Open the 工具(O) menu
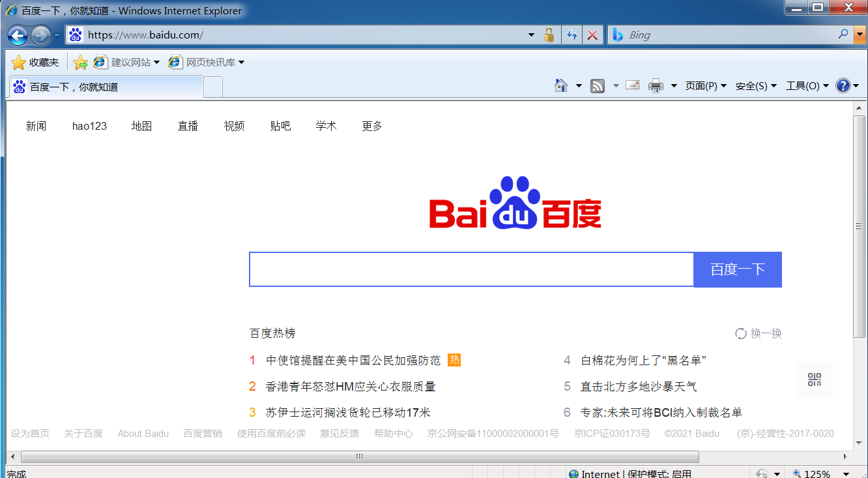868x478 pixels. (807, 86)
